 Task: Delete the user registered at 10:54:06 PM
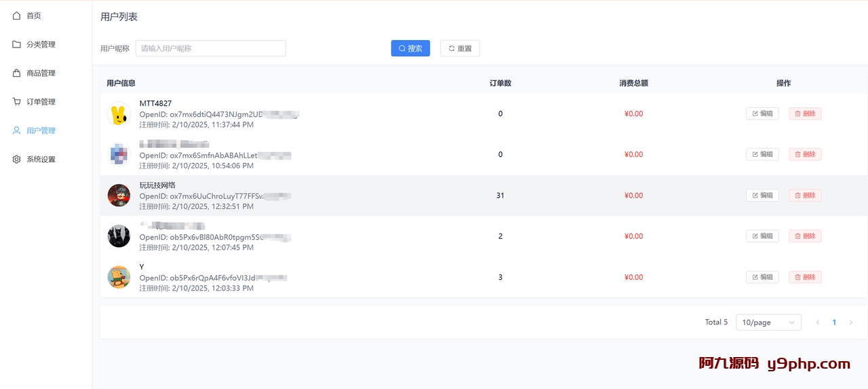tap(805, 154)
